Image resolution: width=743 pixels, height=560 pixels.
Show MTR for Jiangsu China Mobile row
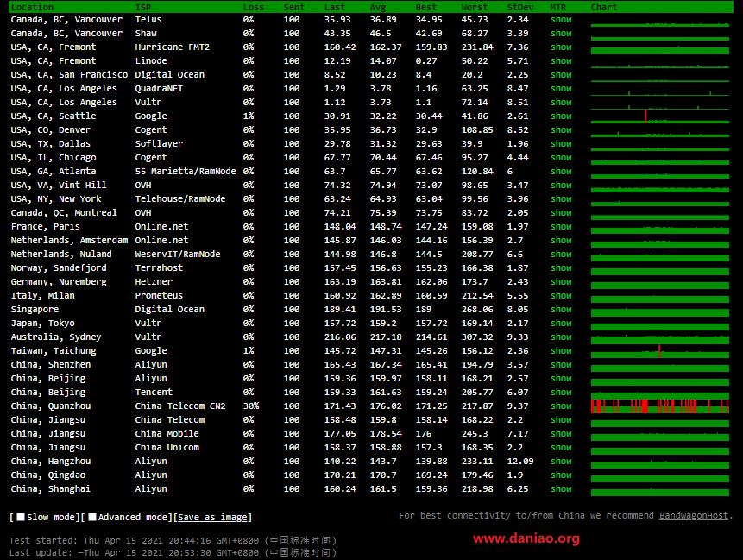click(x=561, y=433)
